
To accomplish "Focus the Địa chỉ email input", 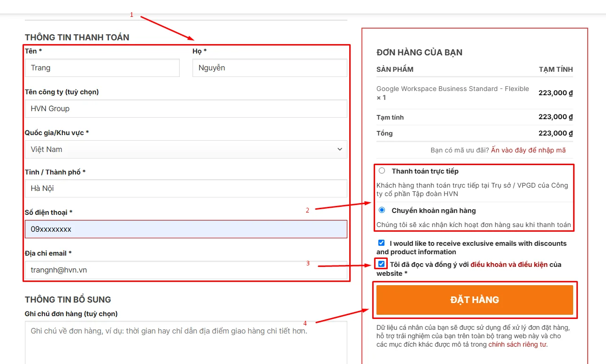I will pos(186,270).
